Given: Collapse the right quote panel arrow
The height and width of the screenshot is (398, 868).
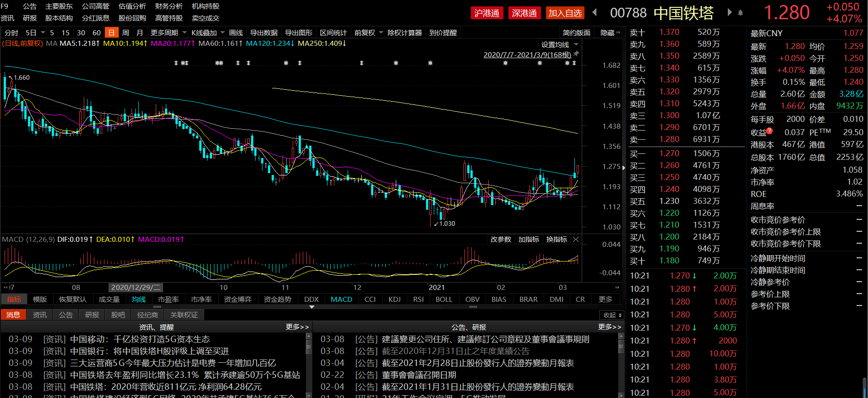Looking at the screenshot, I should pos(623,168).
